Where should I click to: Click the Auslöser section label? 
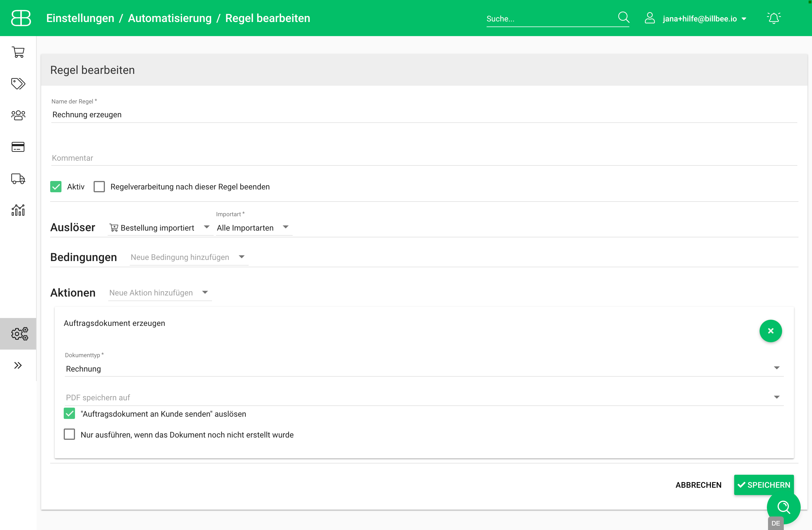(x=73, y=228)
